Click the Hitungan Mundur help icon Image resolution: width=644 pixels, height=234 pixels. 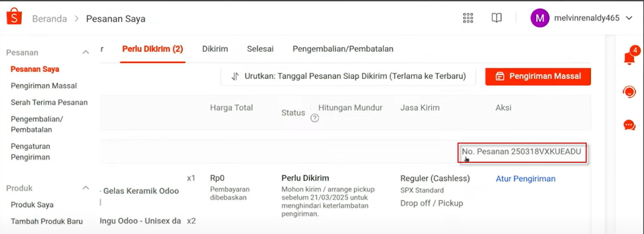pyautogui.click(x=315, y=118)
